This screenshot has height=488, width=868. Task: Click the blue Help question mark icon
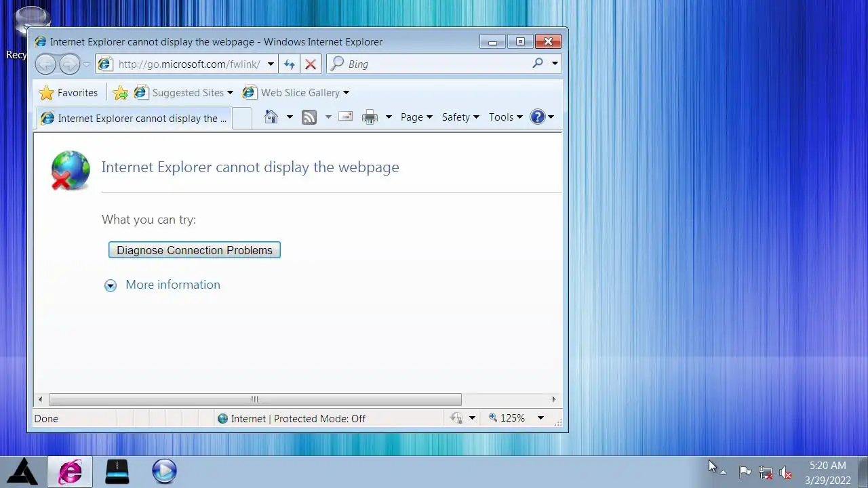click(538, 117)
